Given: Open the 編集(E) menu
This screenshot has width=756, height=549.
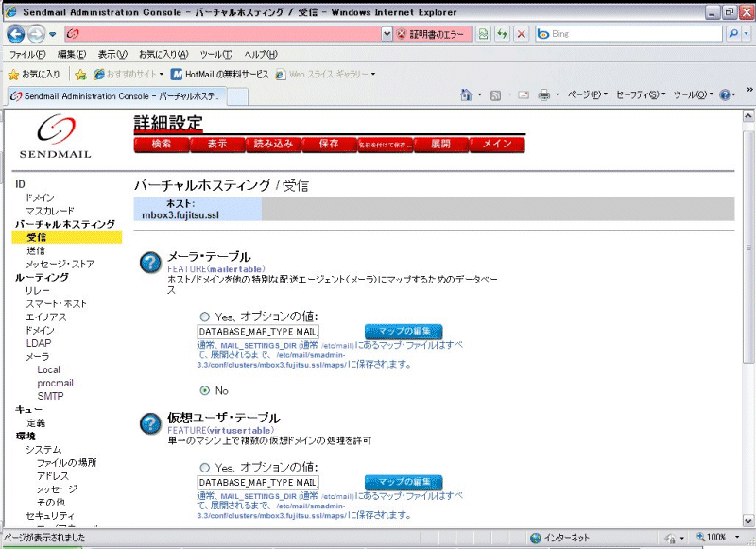Looking at the screenshot, I should [72, 55].
